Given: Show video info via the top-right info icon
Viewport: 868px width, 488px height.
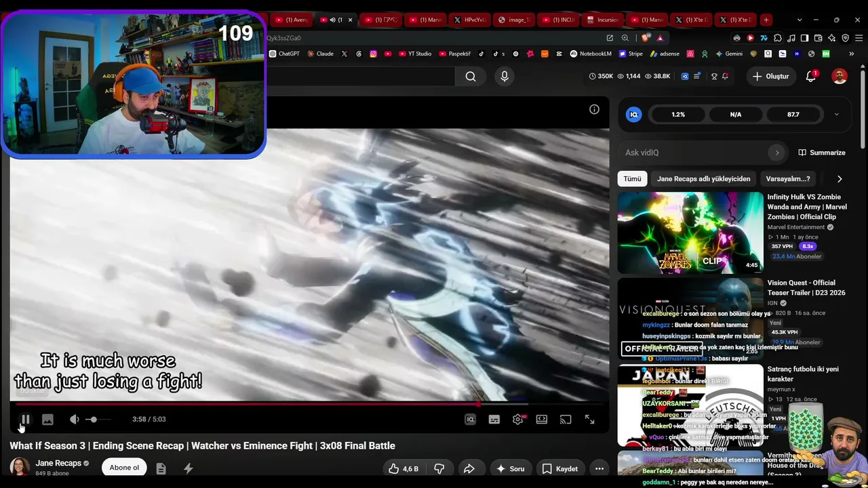Looking at the screenshot, I should pos(594,109).
